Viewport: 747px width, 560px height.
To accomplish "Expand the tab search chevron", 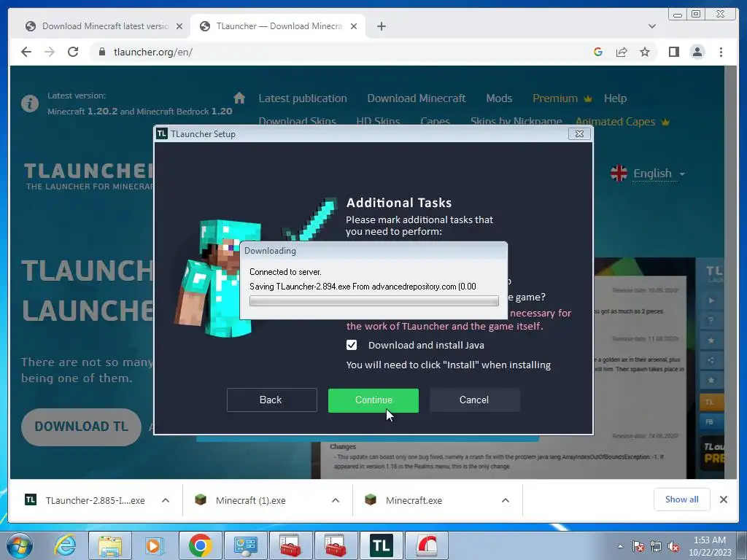I will tap(652, 26).
